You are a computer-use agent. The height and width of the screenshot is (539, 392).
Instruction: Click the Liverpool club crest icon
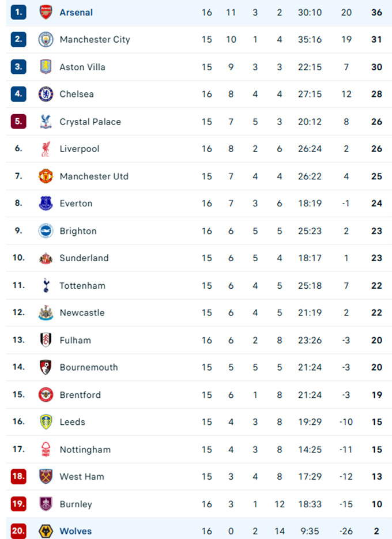(x=46, y=149)
